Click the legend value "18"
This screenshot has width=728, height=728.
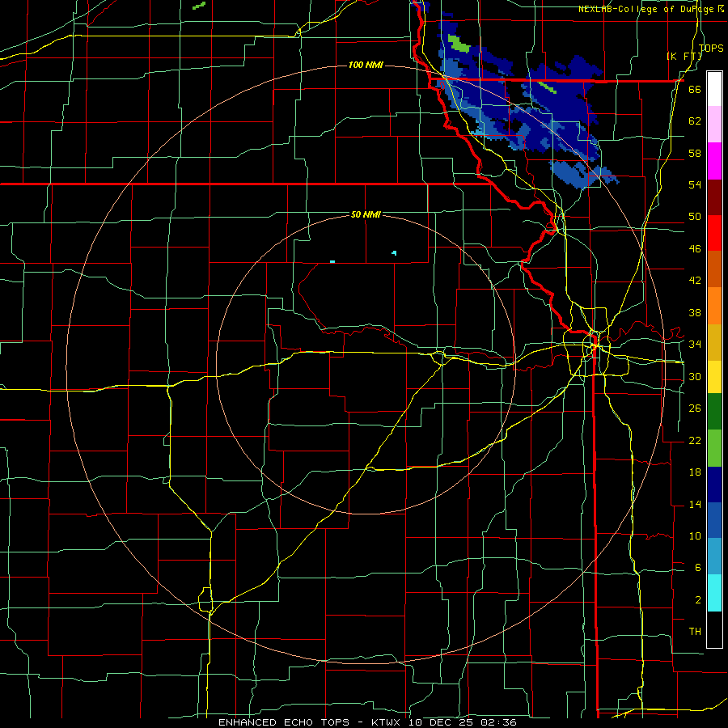(x=695, y=472)
